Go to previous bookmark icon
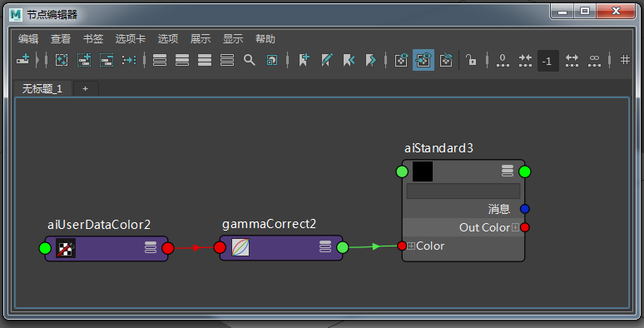This screenshot has width=644, height=328. pyautogui.click(x=349, y=60)
